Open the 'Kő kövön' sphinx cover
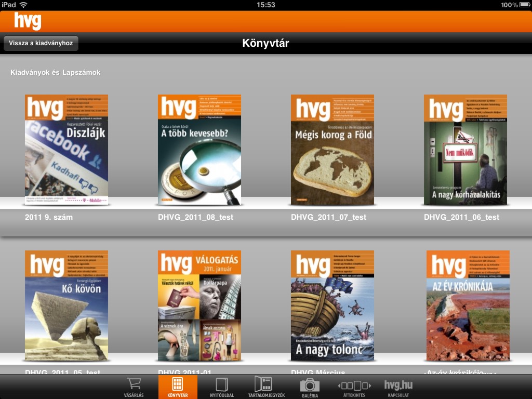Image resolution: width=532 pixels, height=399 pixels. point(66,305)
